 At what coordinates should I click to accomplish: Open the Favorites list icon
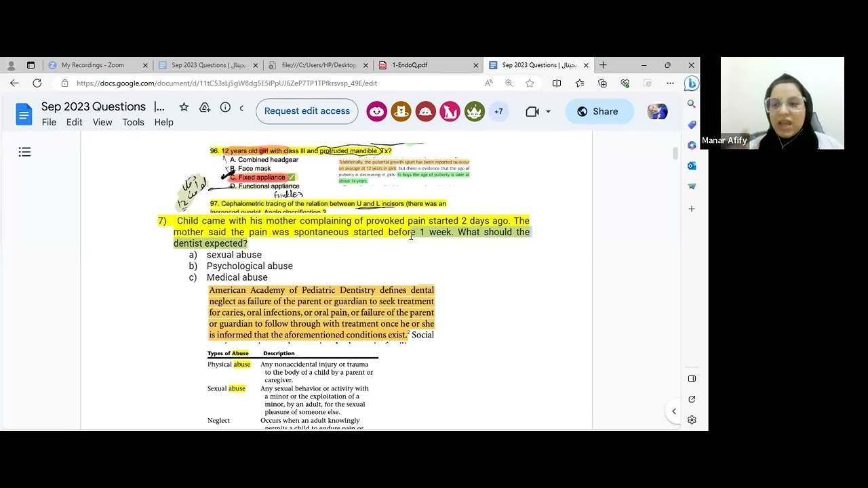click(x=580, y=83)
